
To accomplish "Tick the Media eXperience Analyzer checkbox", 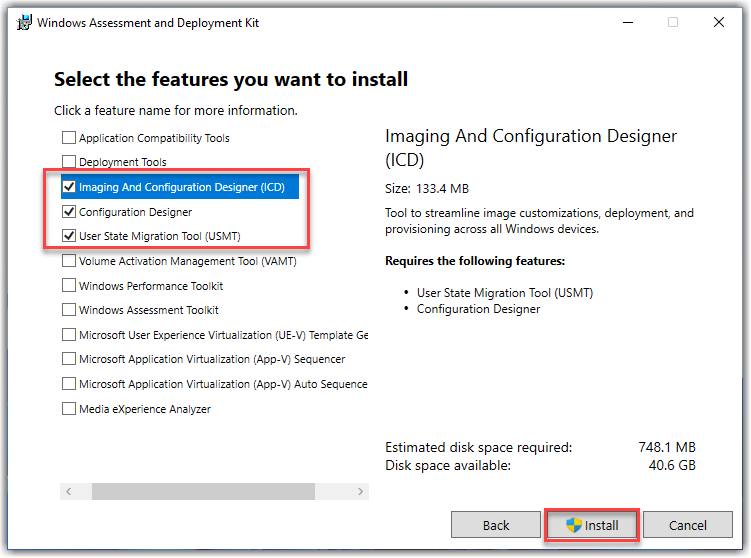I will 69,409.
